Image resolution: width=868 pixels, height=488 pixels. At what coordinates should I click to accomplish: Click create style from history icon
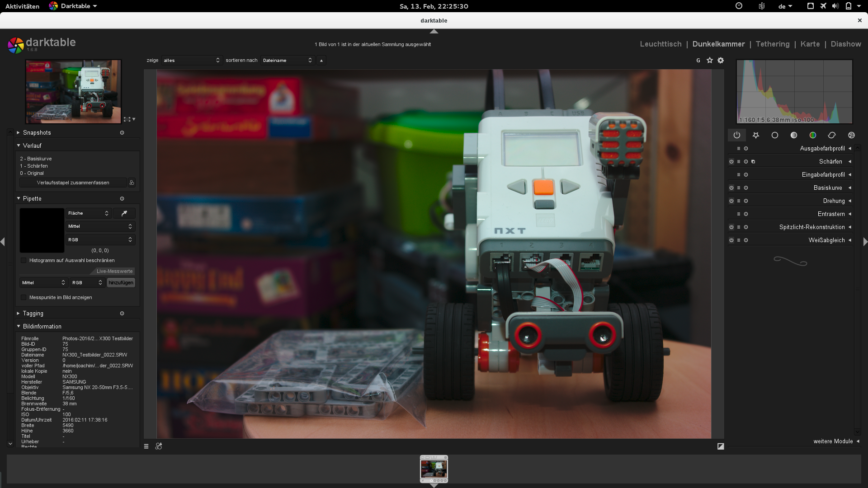[132, 183]
